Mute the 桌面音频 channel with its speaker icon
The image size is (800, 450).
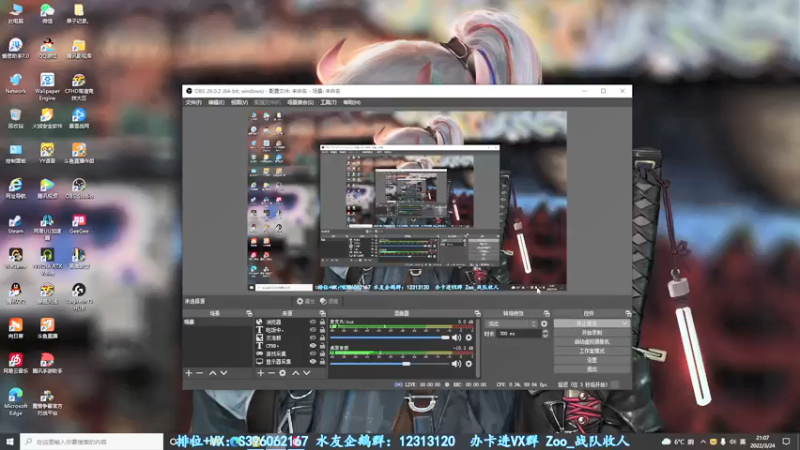click(x=456, y=364)
